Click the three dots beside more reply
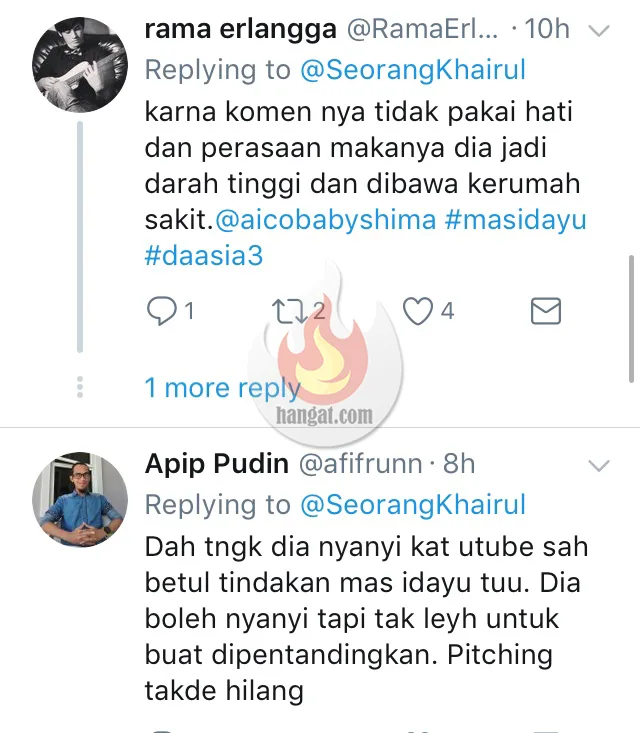This screenshot has width=640, height=733. [x=80, y=387]
